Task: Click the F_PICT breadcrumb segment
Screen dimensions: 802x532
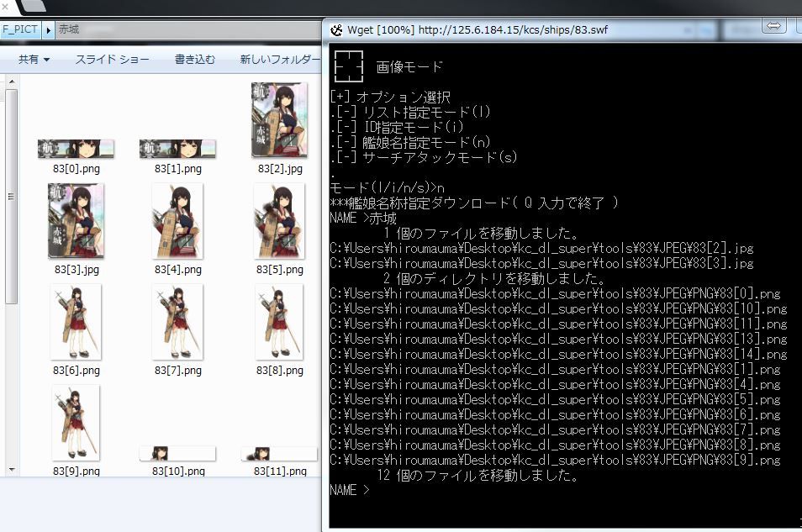Action: click(19, 29)
